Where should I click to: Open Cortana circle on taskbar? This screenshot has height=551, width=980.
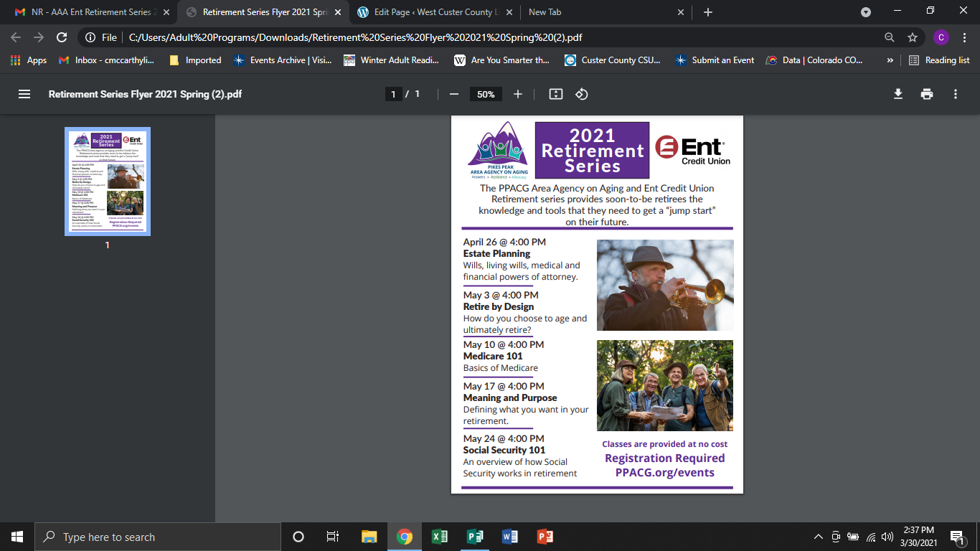pos(298,537)
